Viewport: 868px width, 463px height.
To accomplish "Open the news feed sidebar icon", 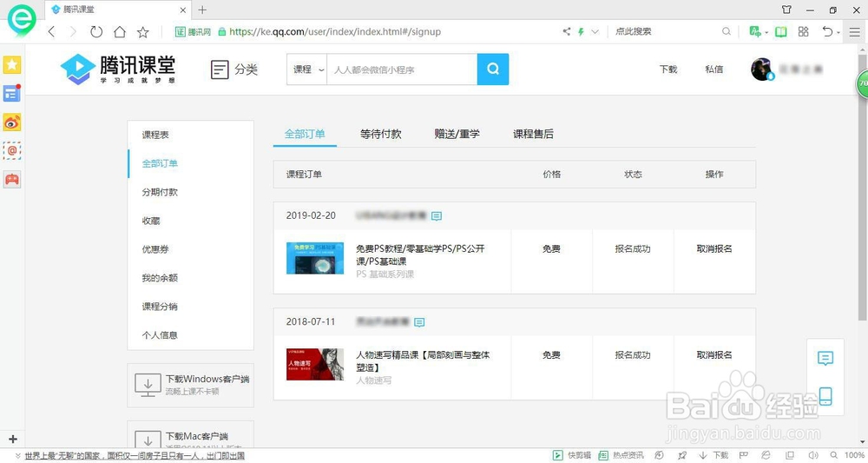I will pos(12,94).
